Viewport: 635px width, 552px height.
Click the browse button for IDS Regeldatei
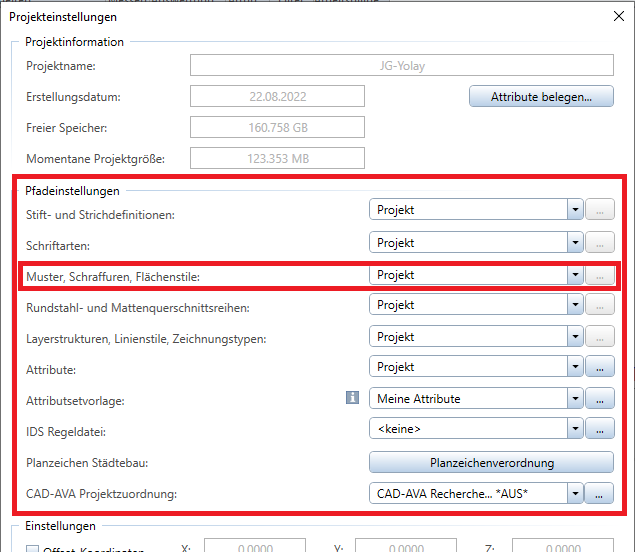599,429
